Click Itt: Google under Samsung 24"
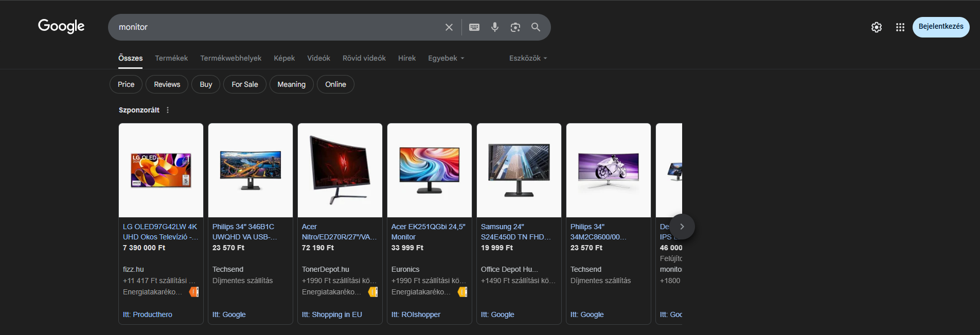The image size is (980, 335). (x=497, y=314)
